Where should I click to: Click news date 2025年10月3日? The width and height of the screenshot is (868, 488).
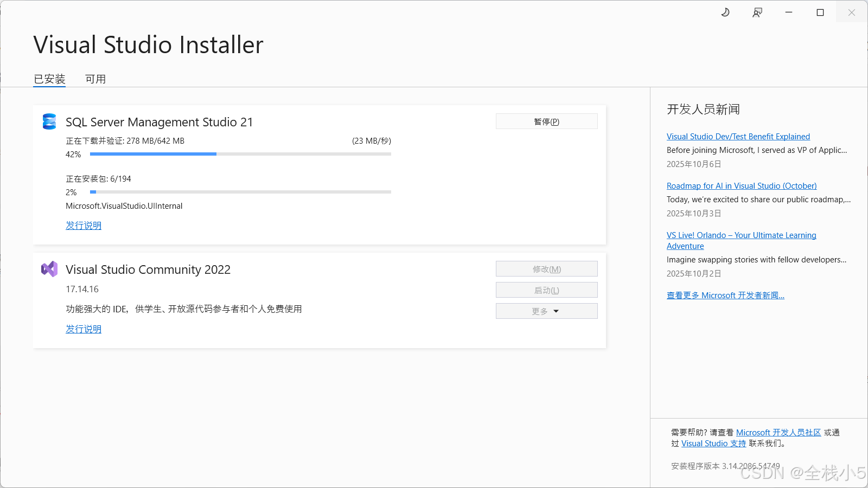(694, 214)
